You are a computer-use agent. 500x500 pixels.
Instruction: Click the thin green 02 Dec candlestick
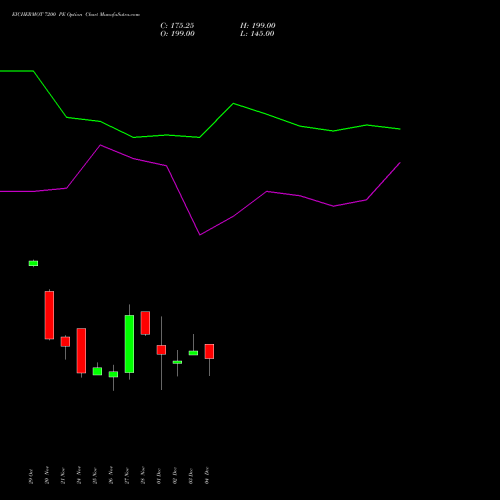tap(177, 362)
